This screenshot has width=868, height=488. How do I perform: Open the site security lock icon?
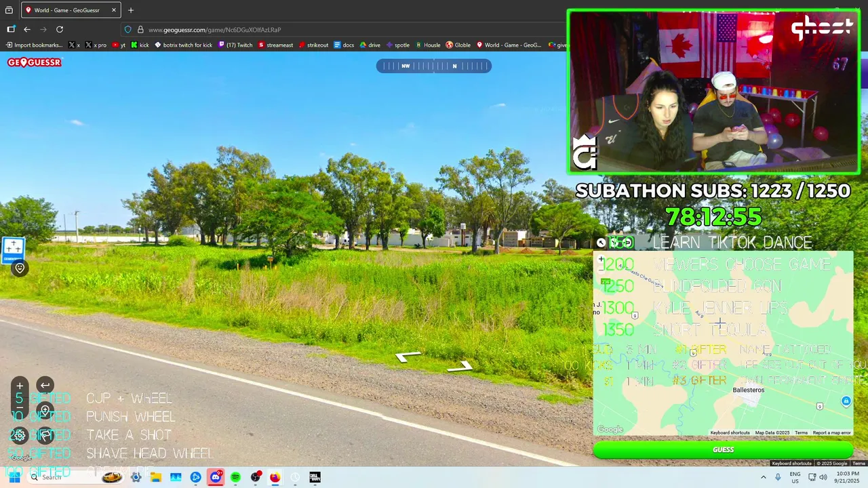click(140, 30)
